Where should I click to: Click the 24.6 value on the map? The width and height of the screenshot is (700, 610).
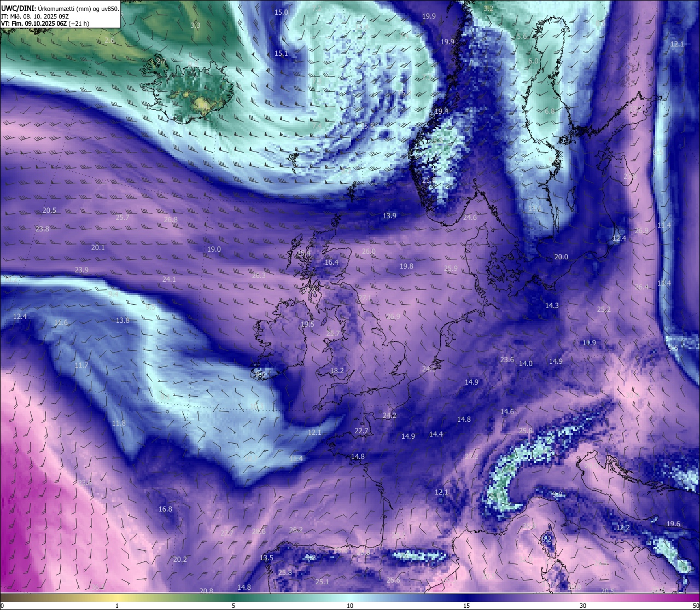click(470, 218)
